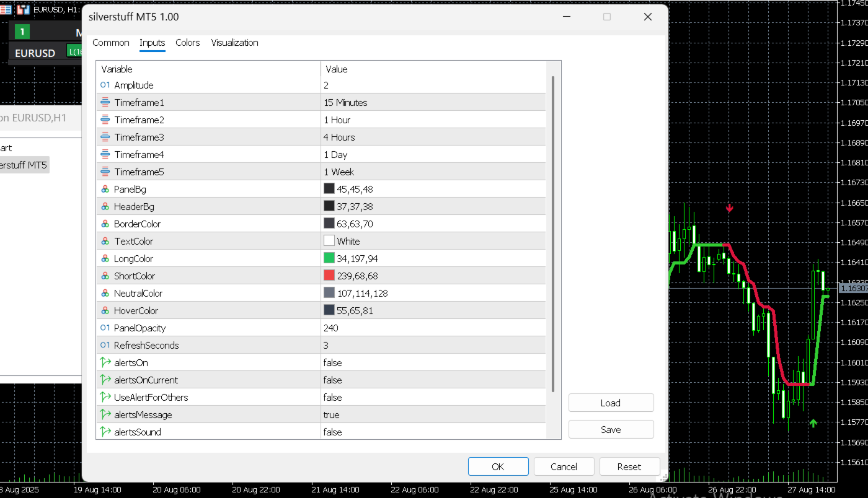868x498 pixels.
Task: Click the ShortColor color type icon
Action: 105,276
